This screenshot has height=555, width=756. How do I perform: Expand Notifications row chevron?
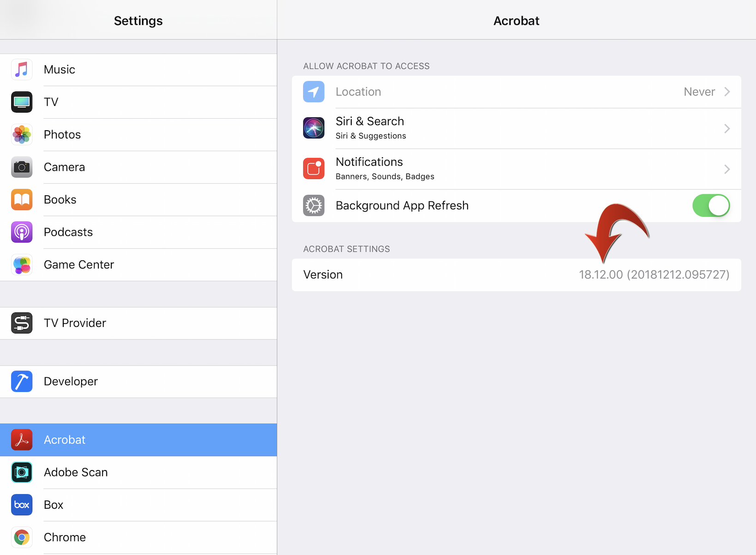(727, 169)
